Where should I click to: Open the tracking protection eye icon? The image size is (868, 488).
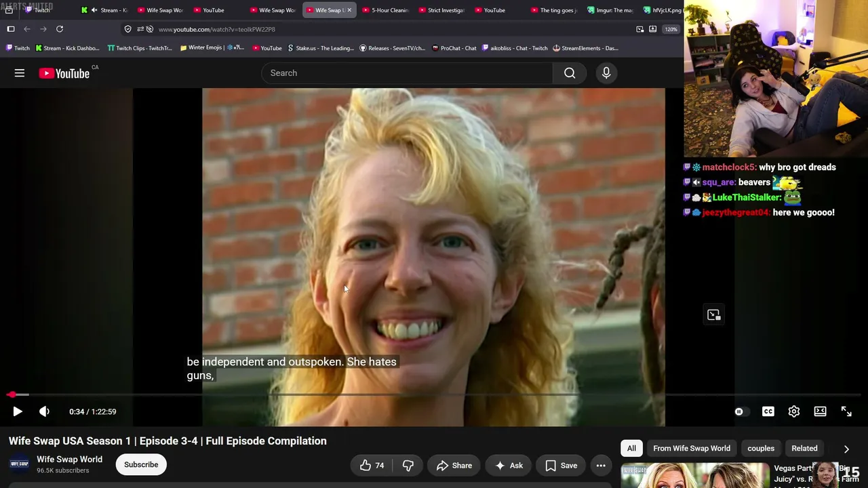pyautogui.click(x=151, y=29)
